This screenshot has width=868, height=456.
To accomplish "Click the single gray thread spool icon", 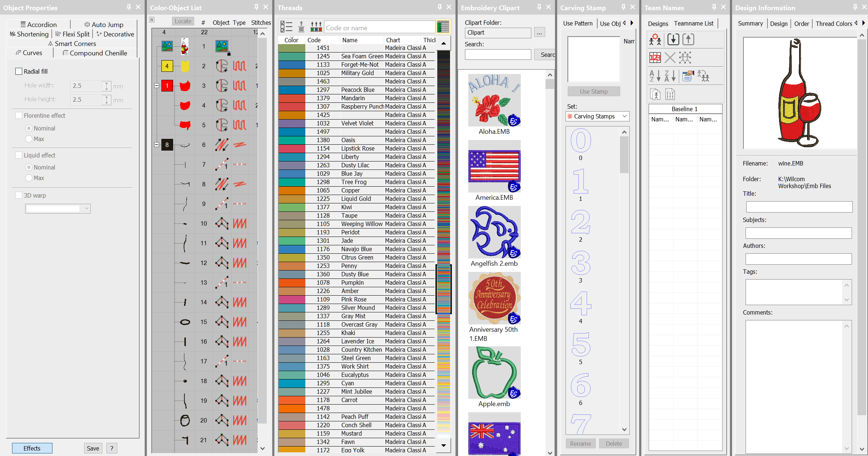I will 301,27.
